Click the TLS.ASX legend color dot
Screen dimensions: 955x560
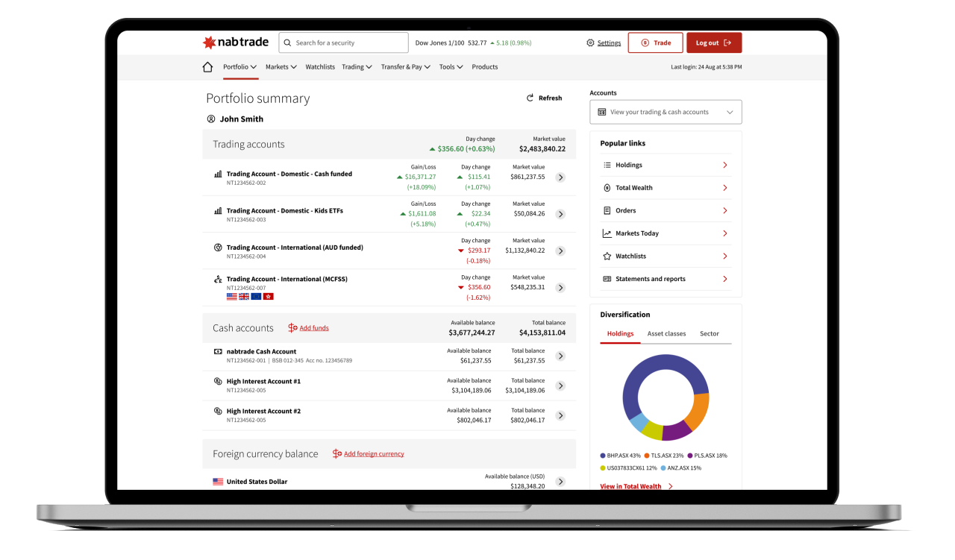click(647, 455)
